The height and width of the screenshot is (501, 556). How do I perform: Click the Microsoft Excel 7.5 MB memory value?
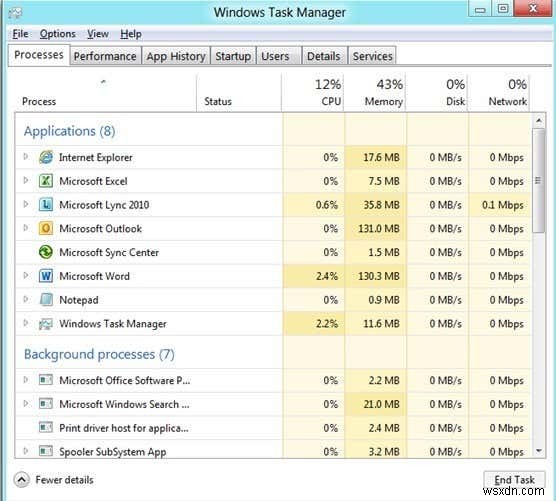(384, 181)
